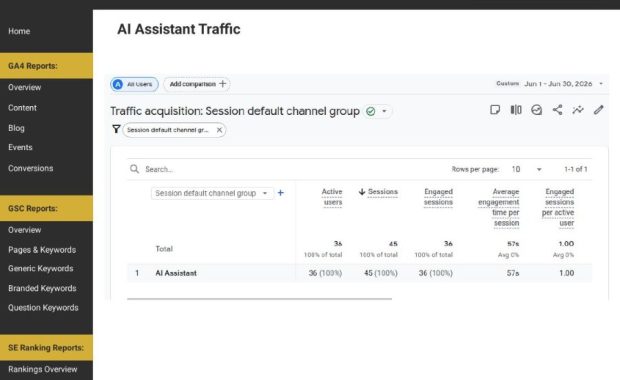Viewport: 620px width, 380px height.
Task: Click the Sessions descending sort arrow
Action: point(362,192)
